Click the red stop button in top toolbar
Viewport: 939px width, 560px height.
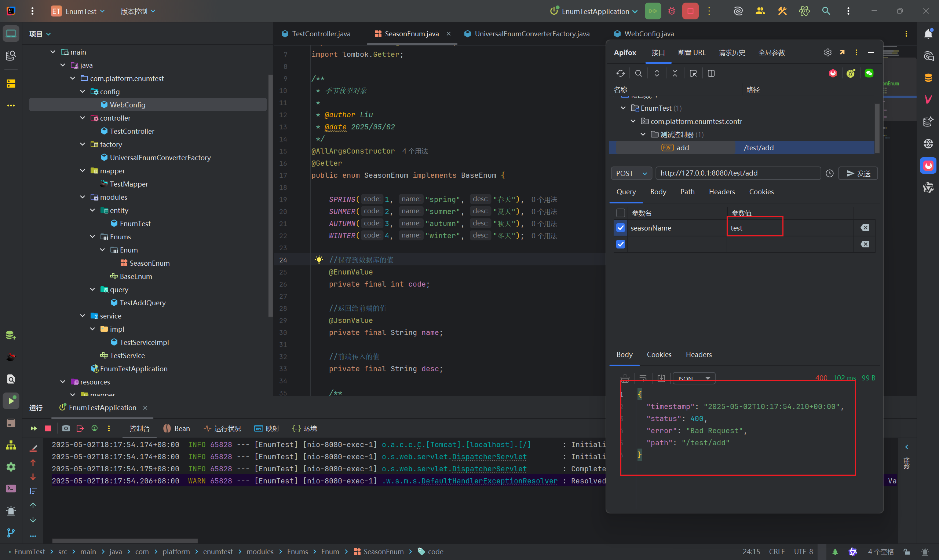690,11
